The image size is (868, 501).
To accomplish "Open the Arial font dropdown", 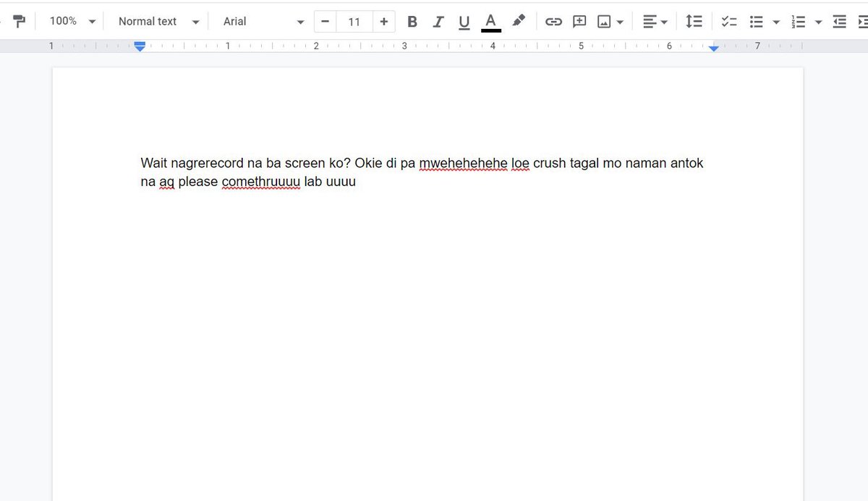I will (263, 21).
